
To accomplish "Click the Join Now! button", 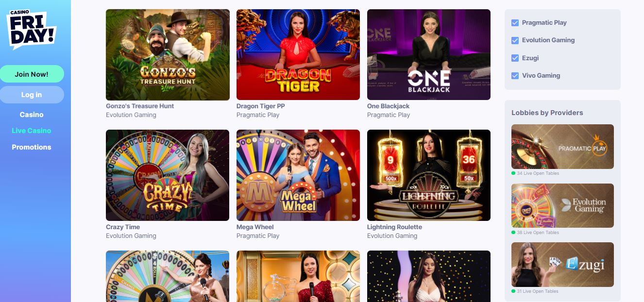I will point(32,74).
